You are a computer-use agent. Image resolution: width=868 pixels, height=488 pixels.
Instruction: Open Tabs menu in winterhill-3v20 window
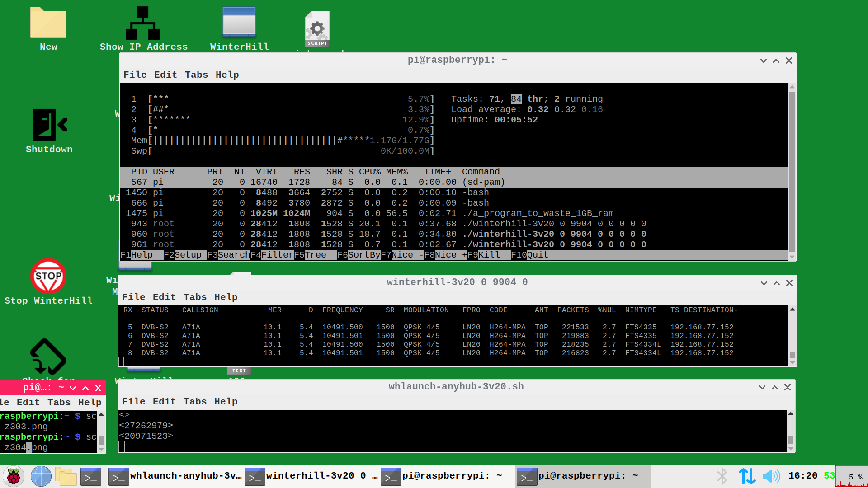pos(195,297)
